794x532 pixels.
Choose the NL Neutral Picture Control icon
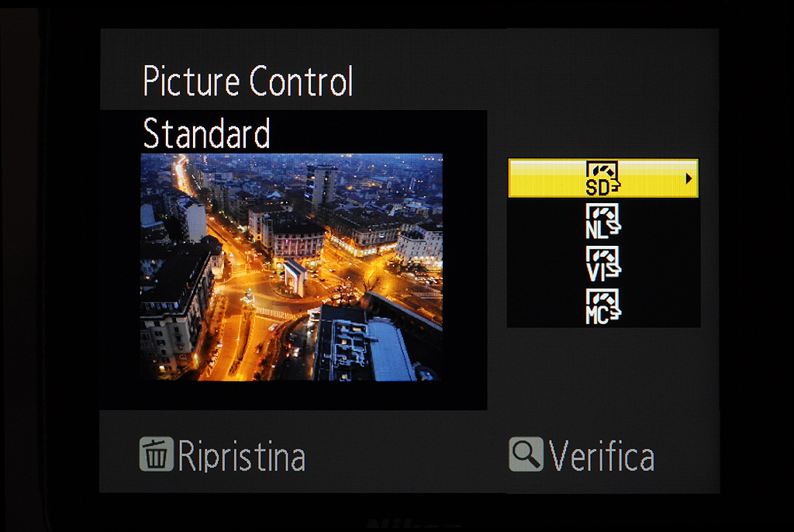pyautogui.click(x=602, y=221)
